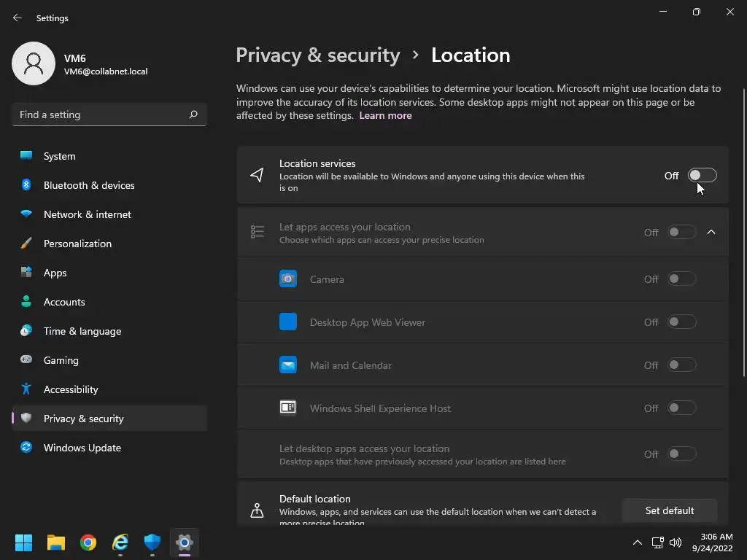Click the Windows Update icon
The height and width of the screenshot is (560, 747).
26,448
